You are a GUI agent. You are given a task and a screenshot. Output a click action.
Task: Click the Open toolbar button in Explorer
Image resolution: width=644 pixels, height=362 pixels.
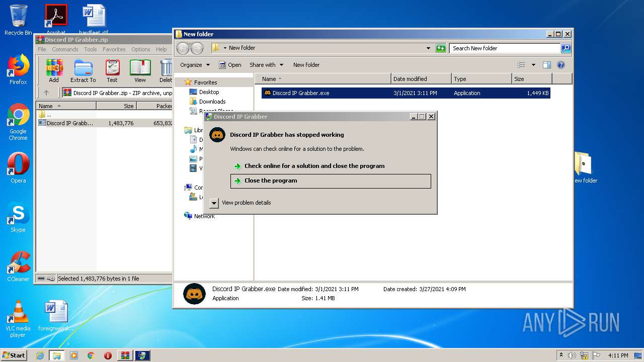(230, 65)
